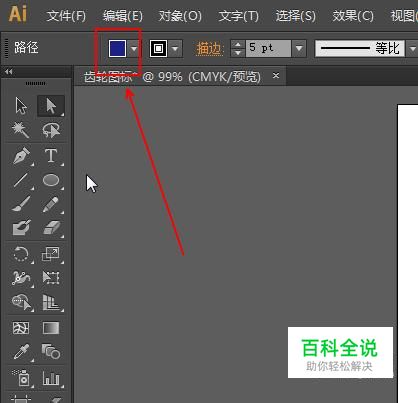Viewport: 418px width, 403px height.
Task: Open the stroke weight 5 pt dropdown
Action: click(299, 49)
